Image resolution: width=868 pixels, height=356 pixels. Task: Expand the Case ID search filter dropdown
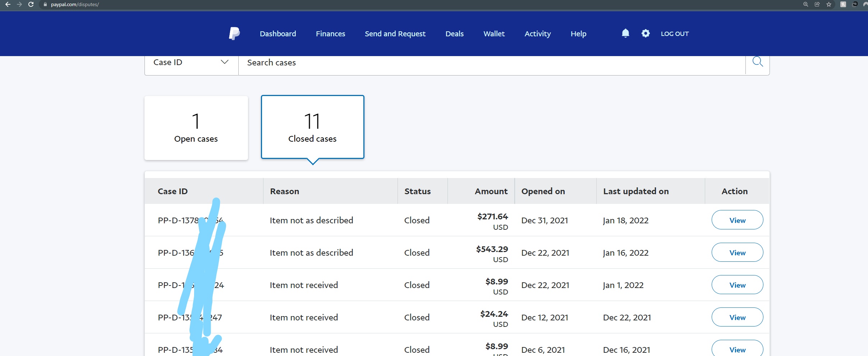pyautogui.click(x=191, y=63)
